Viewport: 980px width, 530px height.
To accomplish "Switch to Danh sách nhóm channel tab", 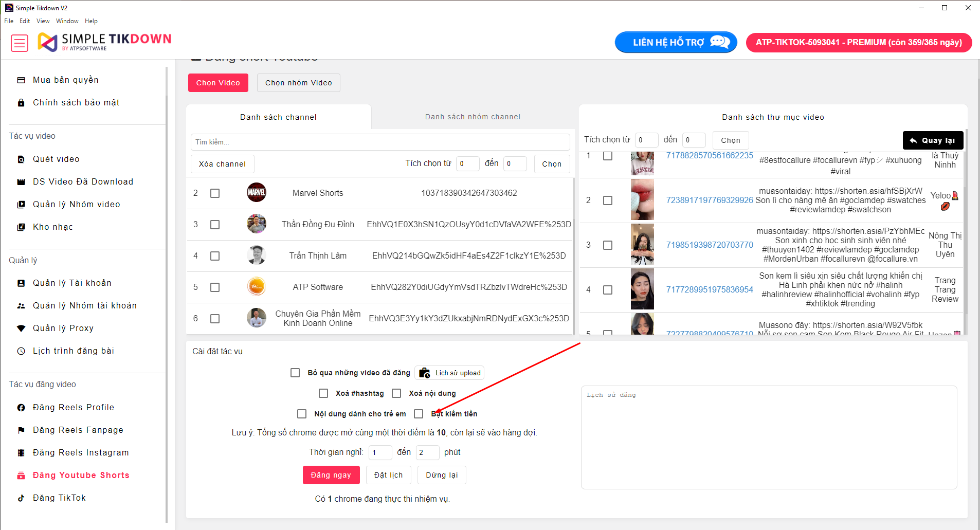I will (473, 117).
